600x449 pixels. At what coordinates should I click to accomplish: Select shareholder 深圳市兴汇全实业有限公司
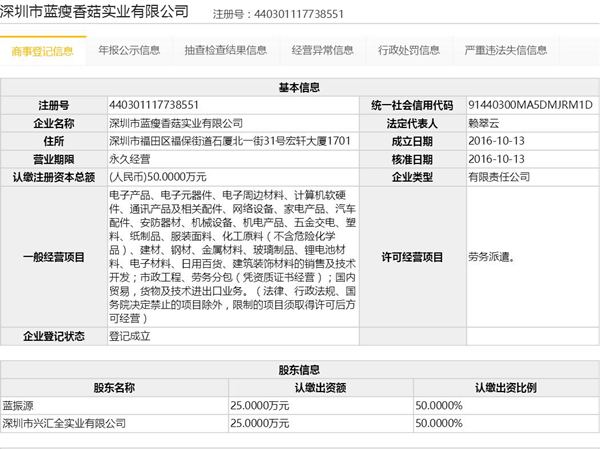tap(64, 424)
